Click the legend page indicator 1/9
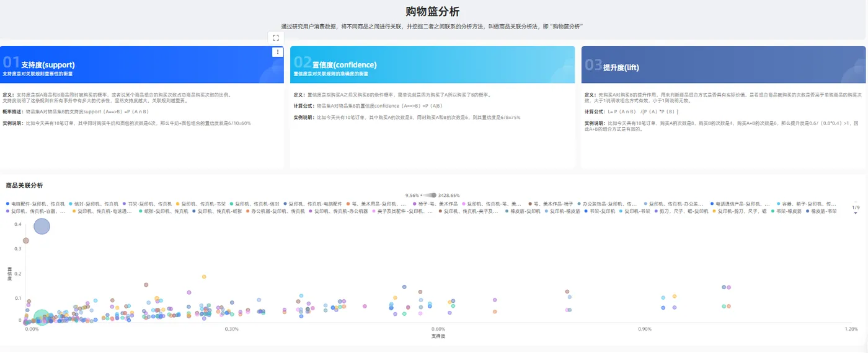Image resolution: width=868 pixels, height=353 pixels. [x=856, y=207]
